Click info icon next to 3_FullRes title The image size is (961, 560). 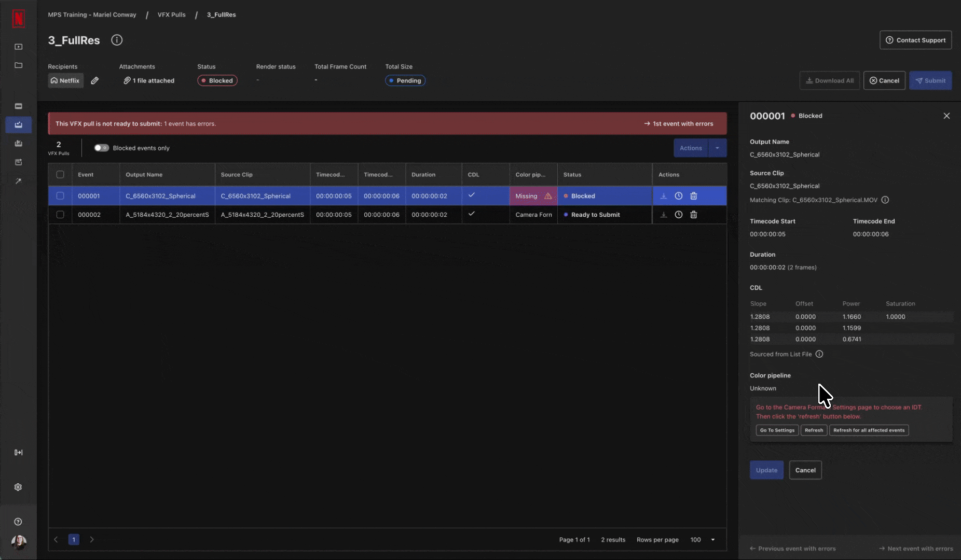point(117,40)
